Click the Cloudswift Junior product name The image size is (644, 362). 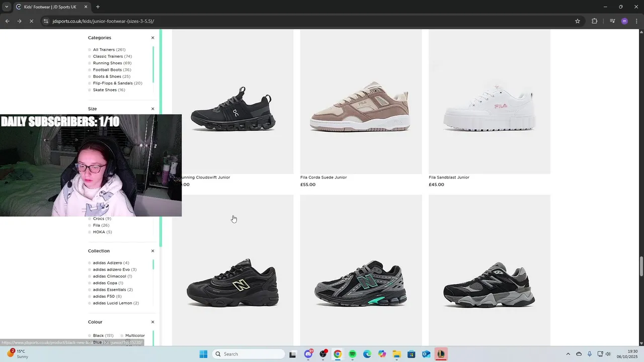pos(206,177)
